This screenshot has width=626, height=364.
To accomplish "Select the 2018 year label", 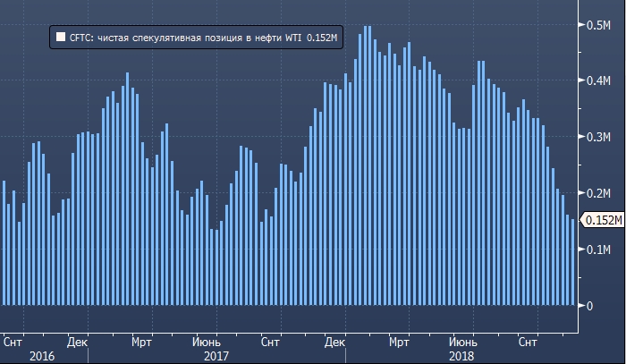I will pyautogui.click(x=461, y=356).
